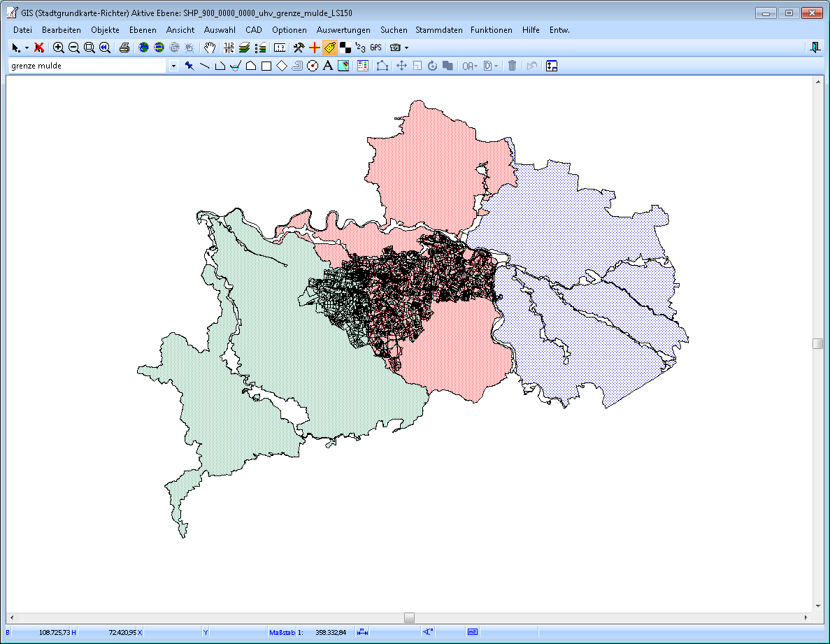Open the Entw. menu
The width and height of the screenshot is (830, 644).
[559, 30]
